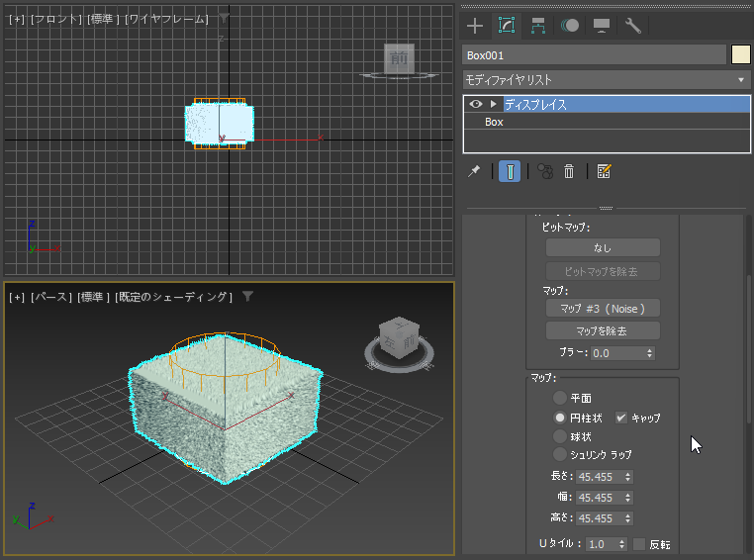Click the ビットマップ なし button
754x560 pixels.
(x=603, y=248)
